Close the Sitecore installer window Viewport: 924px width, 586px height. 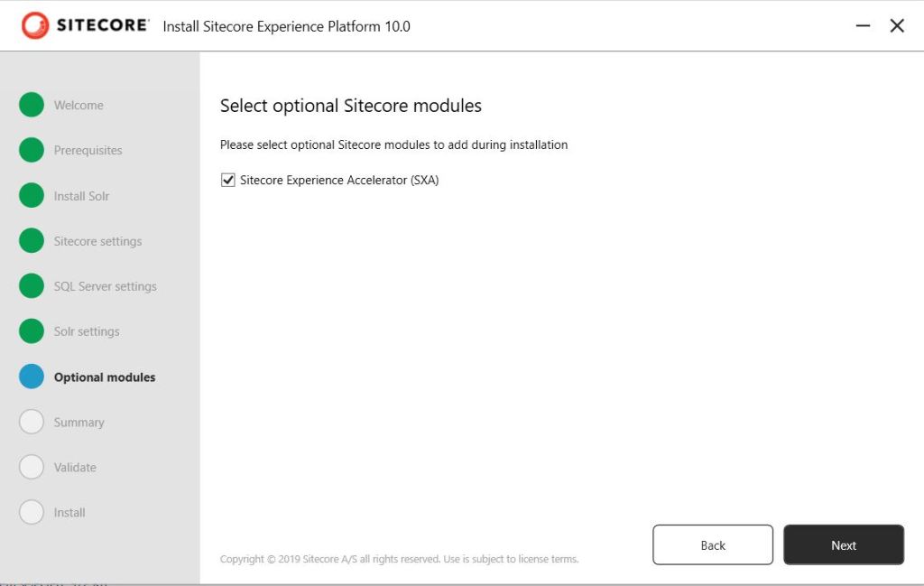click(x=897, y=26)
